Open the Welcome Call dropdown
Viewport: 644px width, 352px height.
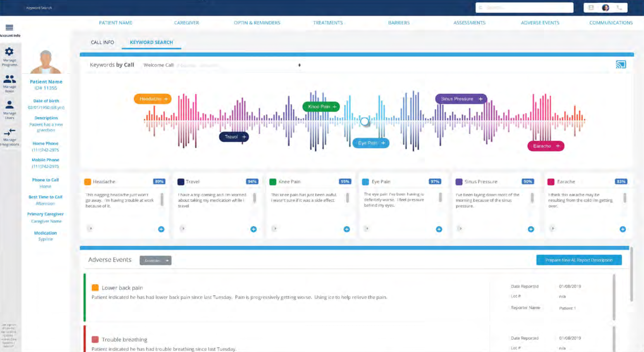click(222, 65)
